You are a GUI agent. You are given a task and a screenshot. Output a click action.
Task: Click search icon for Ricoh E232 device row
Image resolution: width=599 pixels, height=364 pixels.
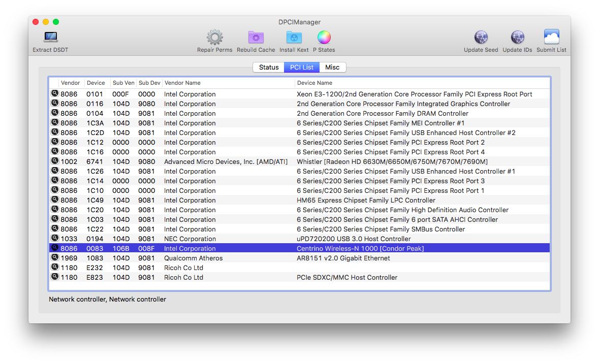(x=55, y=267)
